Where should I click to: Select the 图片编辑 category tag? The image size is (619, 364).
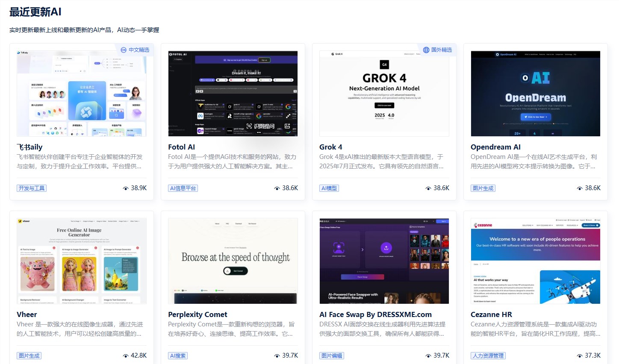tap(332, 355)
